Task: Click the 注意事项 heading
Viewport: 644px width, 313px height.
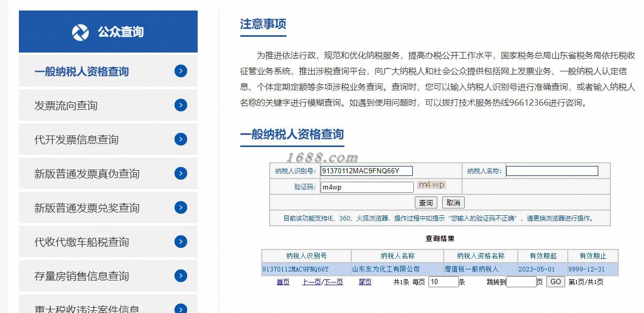Action: 263,24
